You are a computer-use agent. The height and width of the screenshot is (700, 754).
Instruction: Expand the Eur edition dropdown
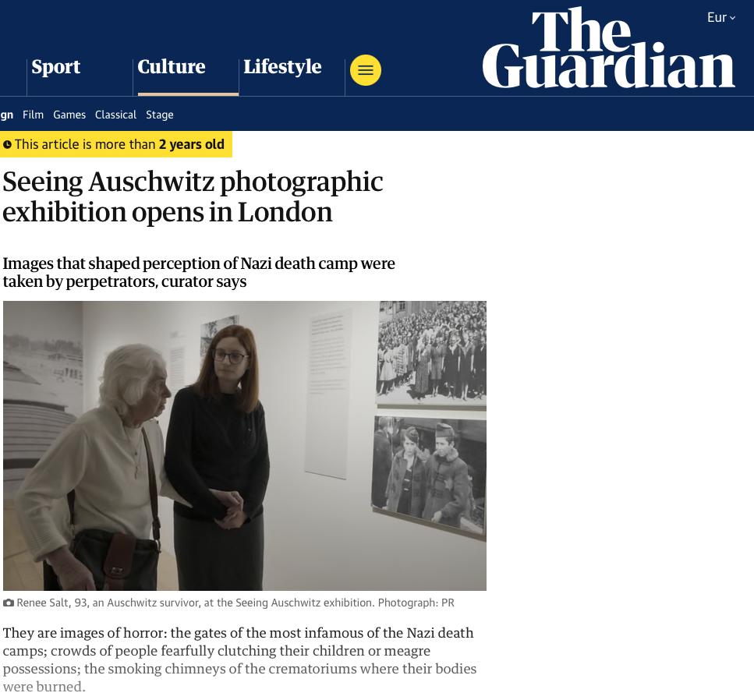coord(720,17)
